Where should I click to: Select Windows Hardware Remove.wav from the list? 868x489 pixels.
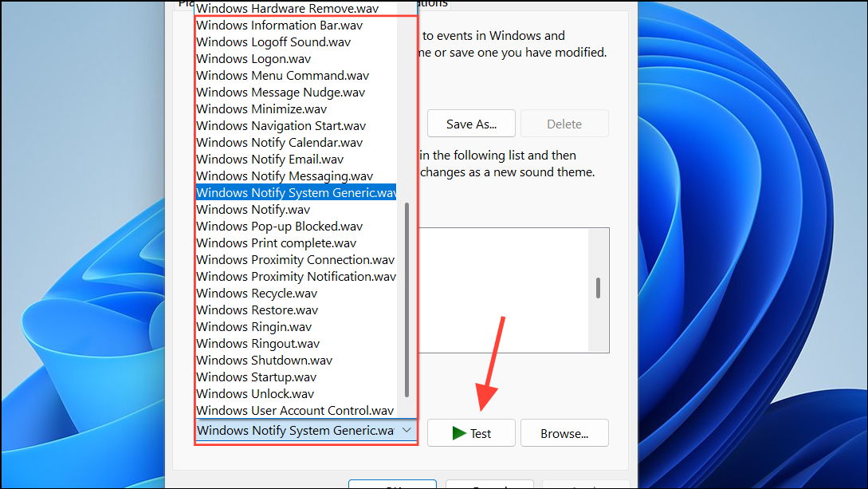pos(297,8)
